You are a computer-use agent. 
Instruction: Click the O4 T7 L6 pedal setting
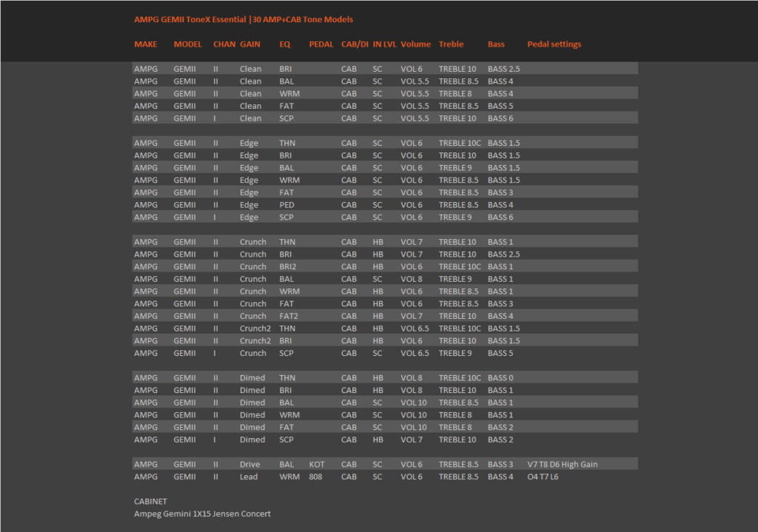(x=543, y=477)
